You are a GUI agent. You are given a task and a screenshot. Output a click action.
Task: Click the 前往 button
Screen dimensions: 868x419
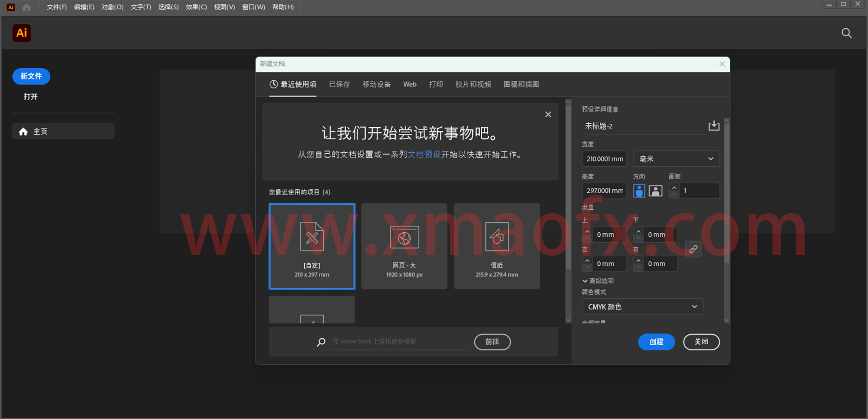point(492,342)
